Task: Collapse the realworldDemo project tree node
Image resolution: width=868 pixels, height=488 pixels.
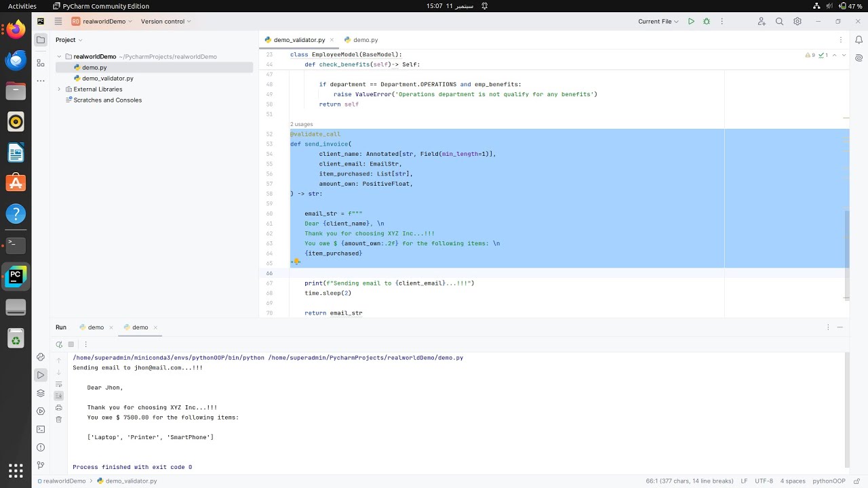Action: click(x=59, y=57)
